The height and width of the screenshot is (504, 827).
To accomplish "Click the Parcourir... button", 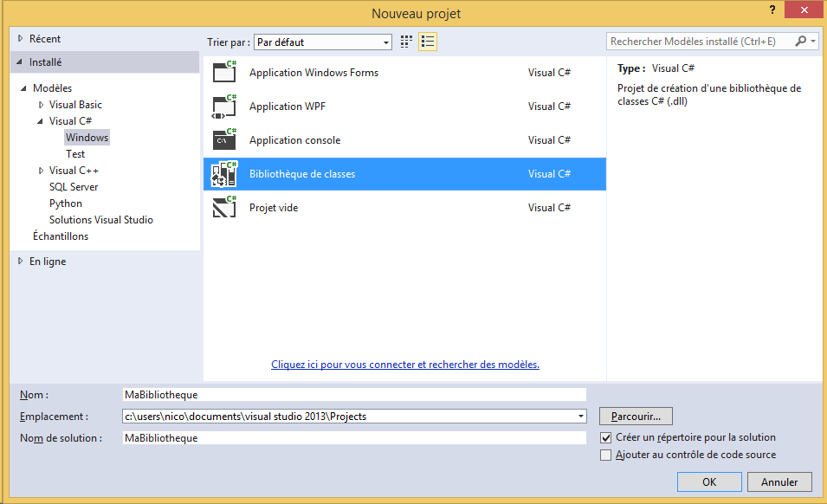I will [x=636, y=417].
